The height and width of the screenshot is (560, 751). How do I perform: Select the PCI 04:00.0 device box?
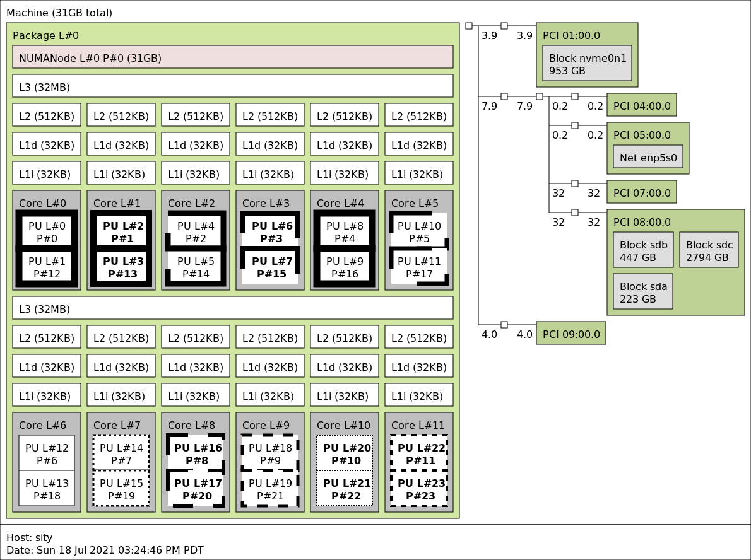[x=641, y=105]
